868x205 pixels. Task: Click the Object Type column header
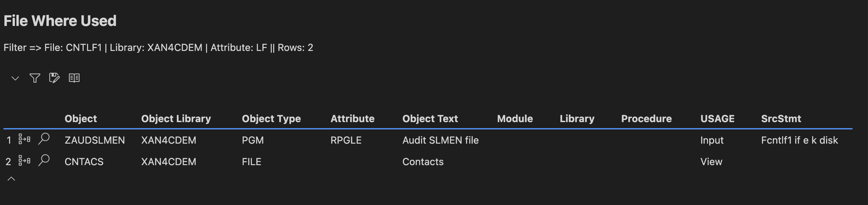tap(271, 119)
